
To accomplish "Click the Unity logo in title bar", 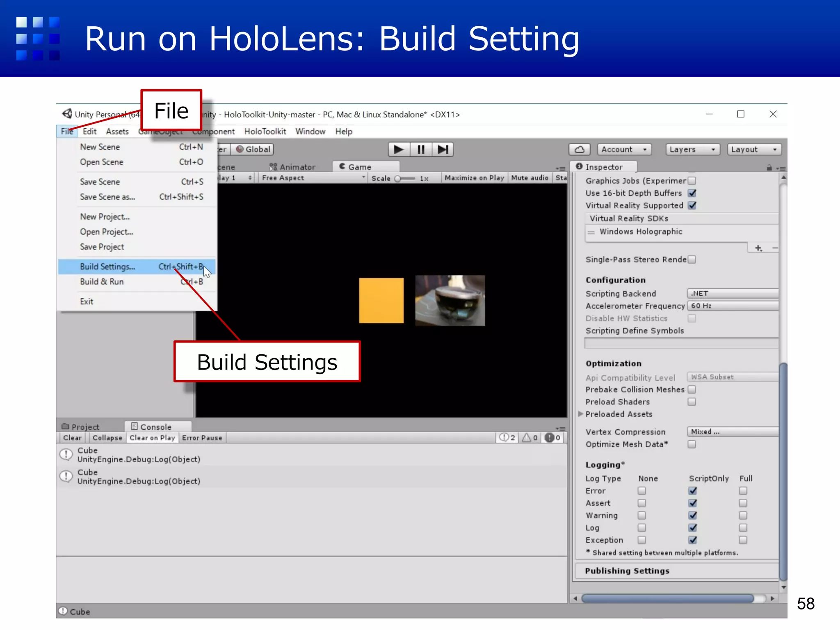I will coord(67,114).
